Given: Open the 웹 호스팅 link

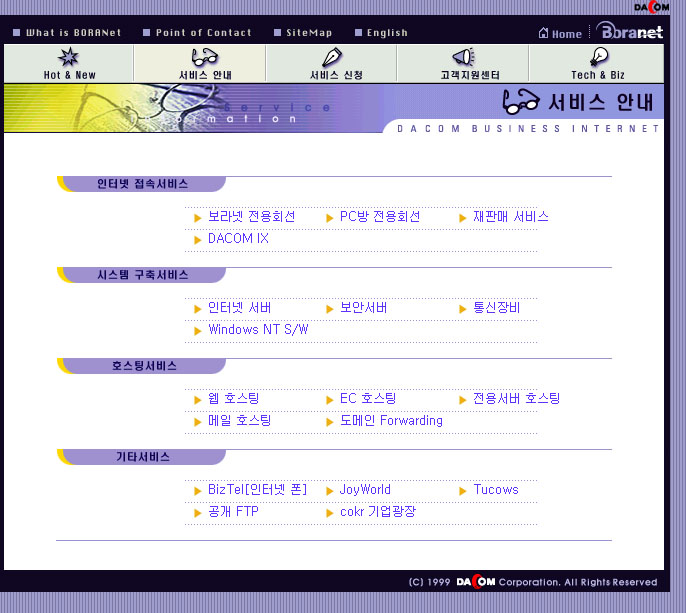Looking at the screenshot, I should point(233,399).
